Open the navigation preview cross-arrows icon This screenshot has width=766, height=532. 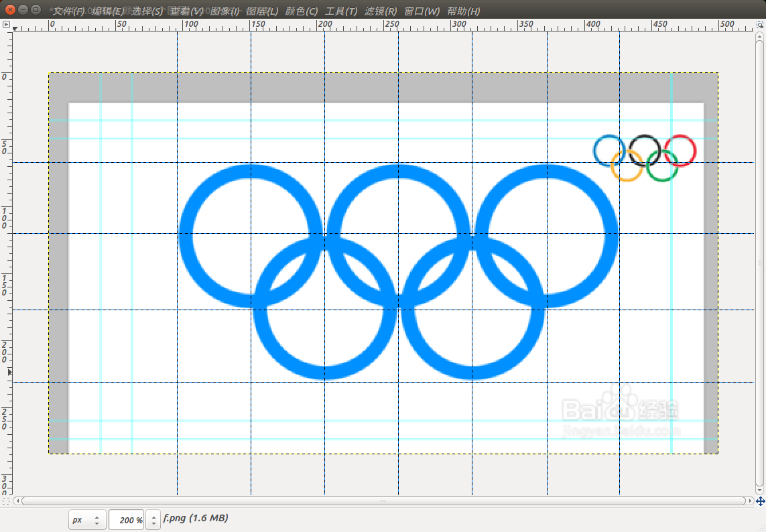pos(760,501)
